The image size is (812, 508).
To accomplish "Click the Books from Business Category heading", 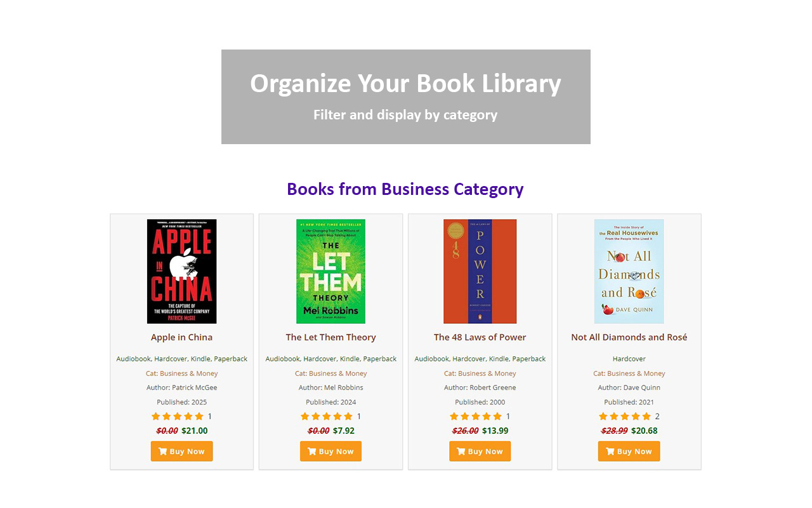I will pyautogui.click(x=405, y=189).
